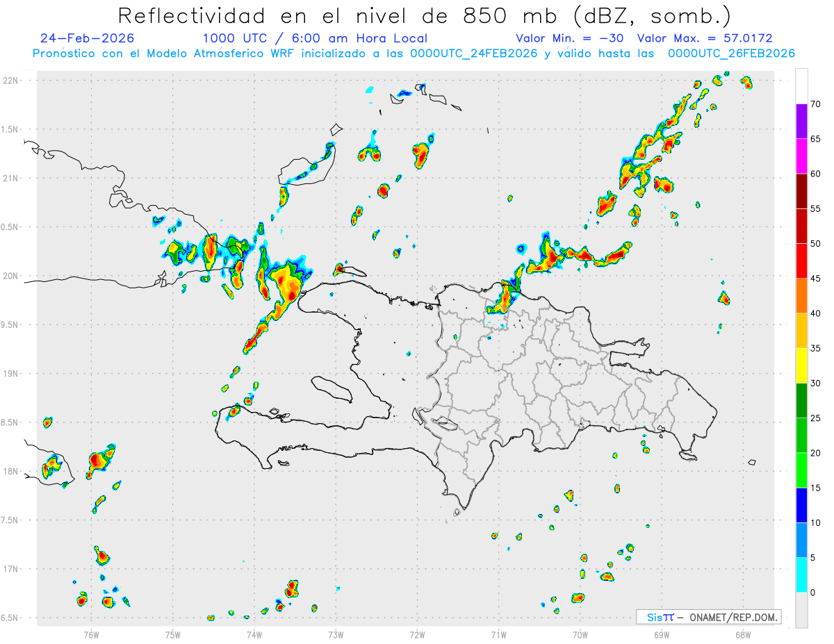Select the 'Valor Max. = 57.0172' text
The width and height of the screenshot is (834, 644).
705,38
